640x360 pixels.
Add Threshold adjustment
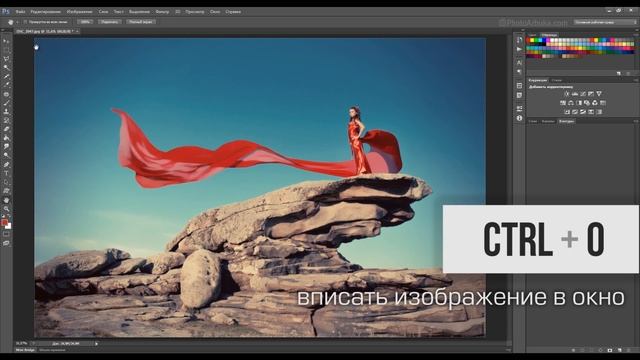point(583,112)
